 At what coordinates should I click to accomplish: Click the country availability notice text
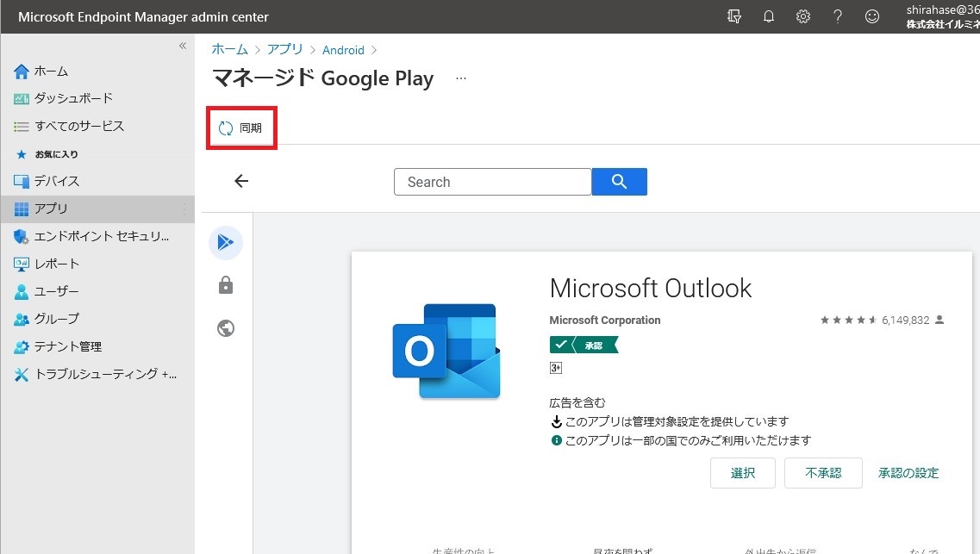(688, 440)
